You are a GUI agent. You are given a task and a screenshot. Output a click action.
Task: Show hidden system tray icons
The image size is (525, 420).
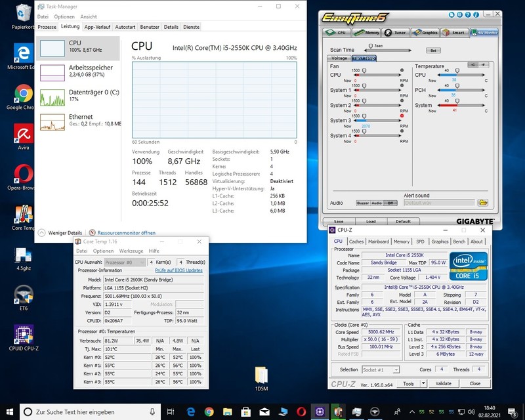coord(412,411)
